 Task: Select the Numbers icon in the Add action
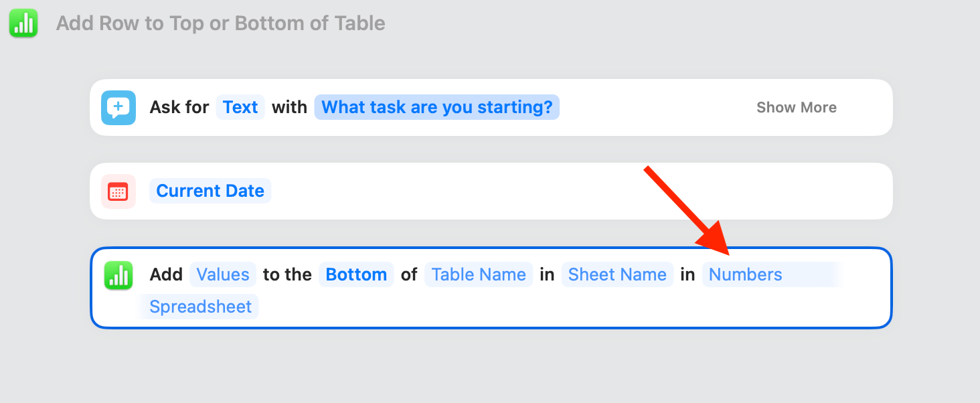click(x=118, y=275)
